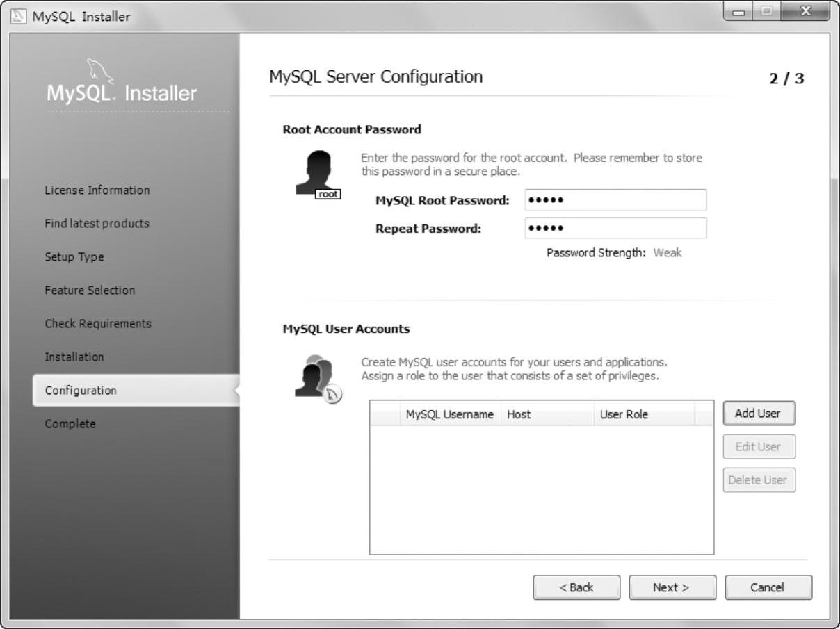Select the Setup Type step

point(74,257)
